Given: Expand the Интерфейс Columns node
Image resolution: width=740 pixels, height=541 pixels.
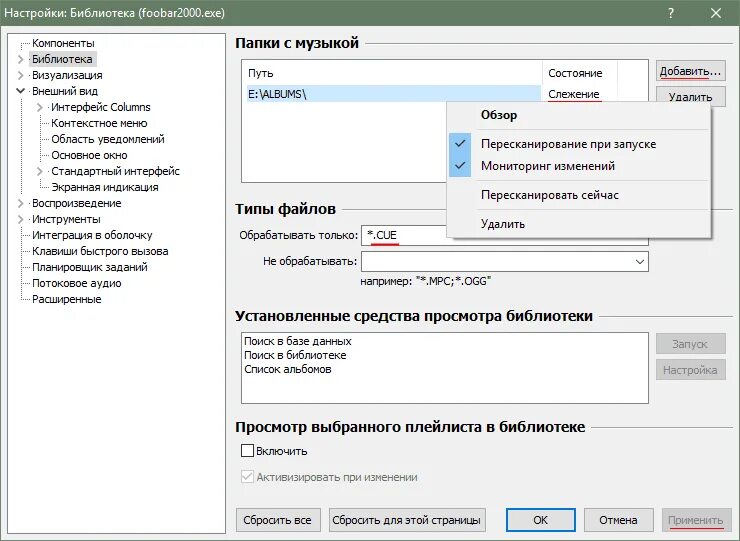Looking at the screenshot, I should pyautogui.click(x=40, y=108).
